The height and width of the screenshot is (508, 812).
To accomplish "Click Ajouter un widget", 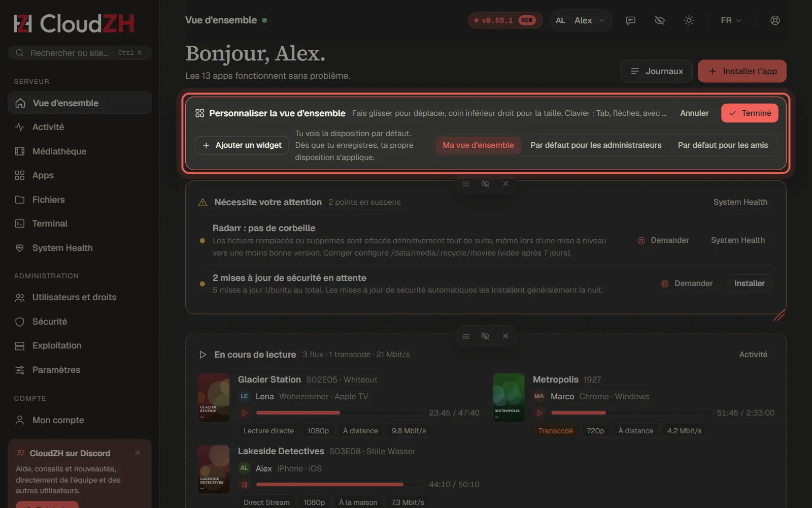I will click(242, 145).
